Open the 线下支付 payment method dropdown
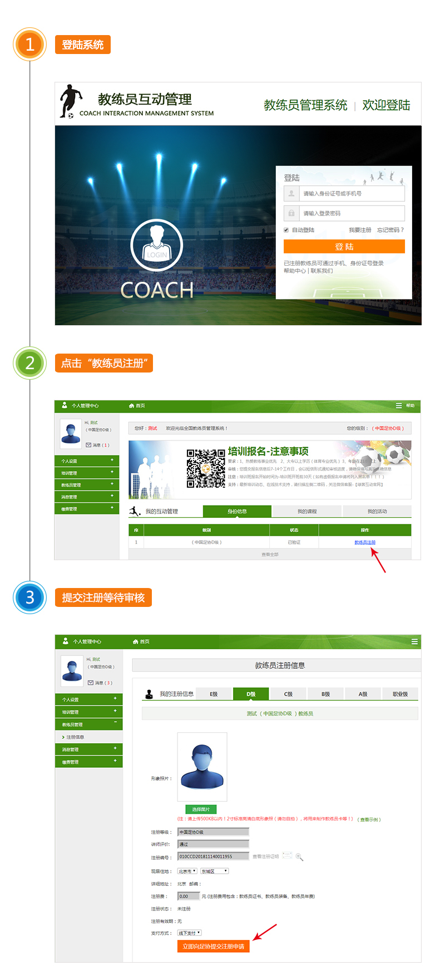Screen dimensions: 445x980 190,933
